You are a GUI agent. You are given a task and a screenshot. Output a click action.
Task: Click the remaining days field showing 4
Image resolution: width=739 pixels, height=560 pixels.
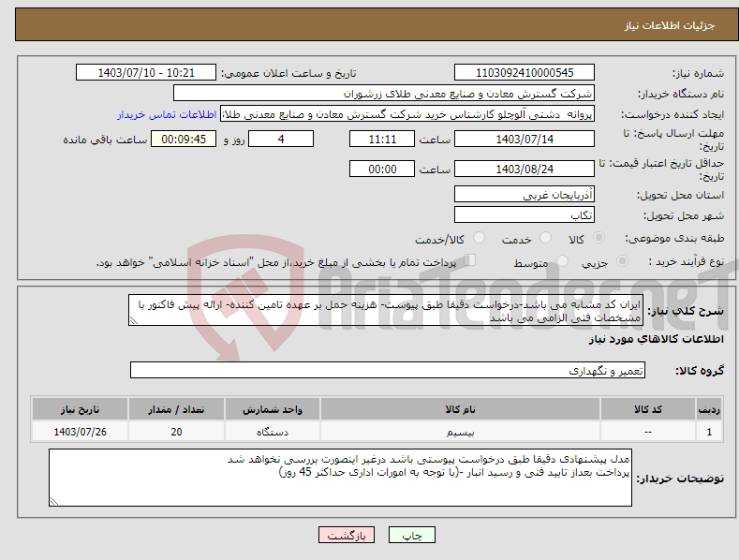click(x=281, y=139)
